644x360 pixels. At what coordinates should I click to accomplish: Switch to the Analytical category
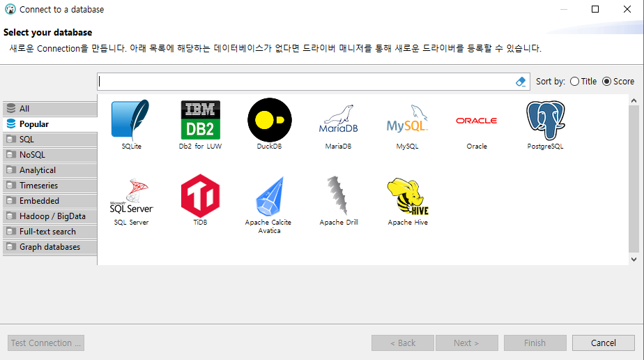coord(49,170)
